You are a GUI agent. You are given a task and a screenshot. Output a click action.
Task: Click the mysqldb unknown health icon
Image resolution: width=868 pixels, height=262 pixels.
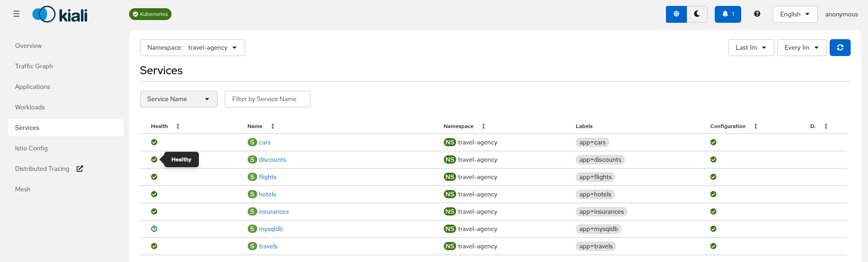154,229
